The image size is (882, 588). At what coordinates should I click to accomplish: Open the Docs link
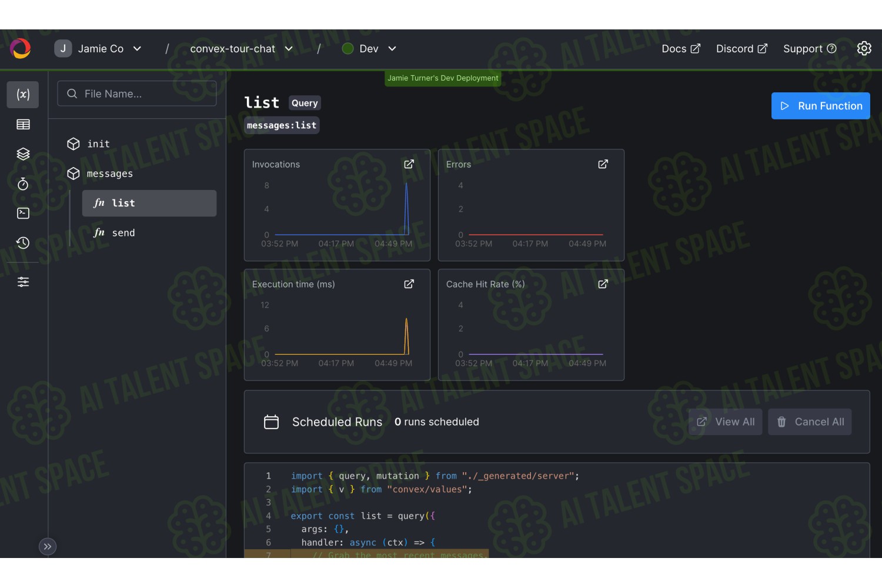point(681,49)
